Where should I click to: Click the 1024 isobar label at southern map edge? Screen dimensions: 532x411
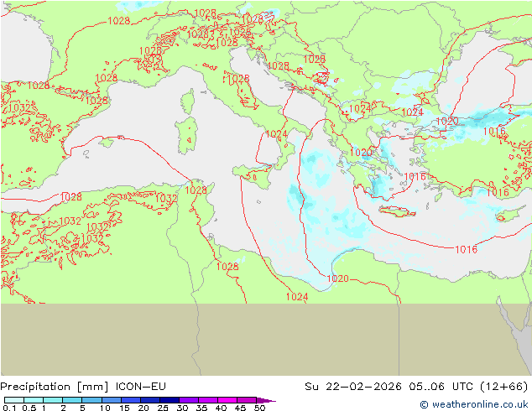(297, 297)
